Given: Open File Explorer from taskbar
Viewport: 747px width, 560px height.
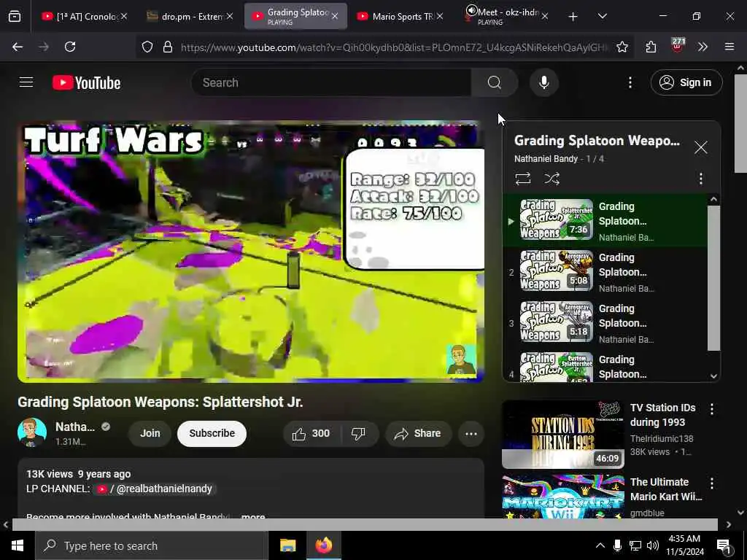Looking at the screenshot, I should coord(287,545).
